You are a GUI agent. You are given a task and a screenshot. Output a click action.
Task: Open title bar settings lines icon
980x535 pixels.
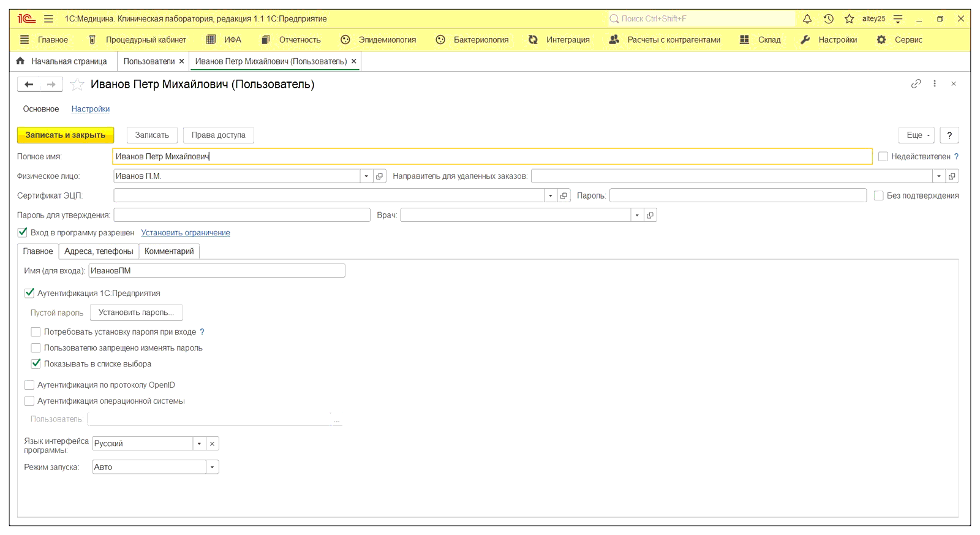pyautogui.click(x=898, y=19)
